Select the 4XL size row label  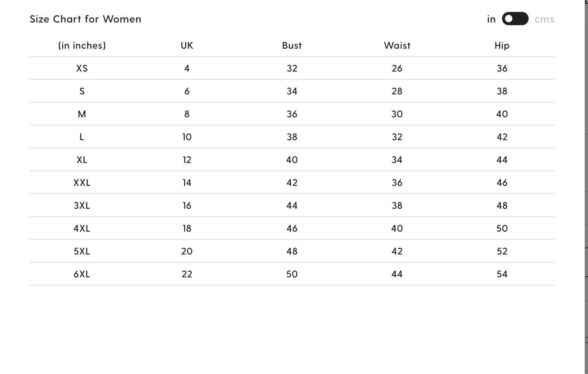(x=82, y=228)
